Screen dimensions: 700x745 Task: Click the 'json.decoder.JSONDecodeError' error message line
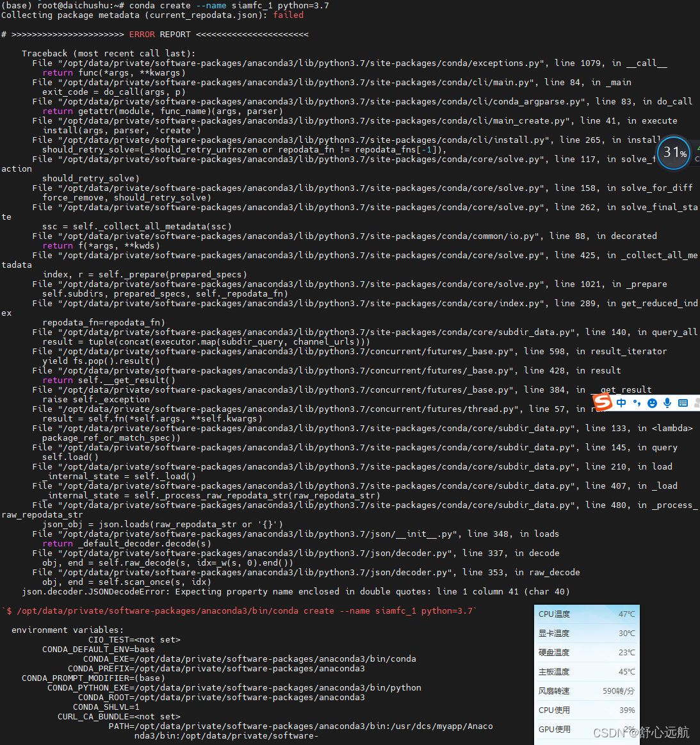295,591
